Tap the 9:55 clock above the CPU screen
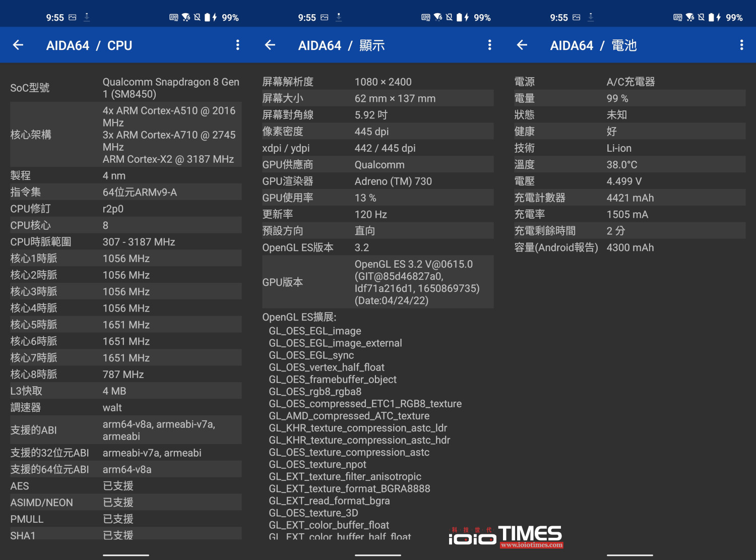Image resolution: width=756 pixels, height=560 pixels. 55,18
